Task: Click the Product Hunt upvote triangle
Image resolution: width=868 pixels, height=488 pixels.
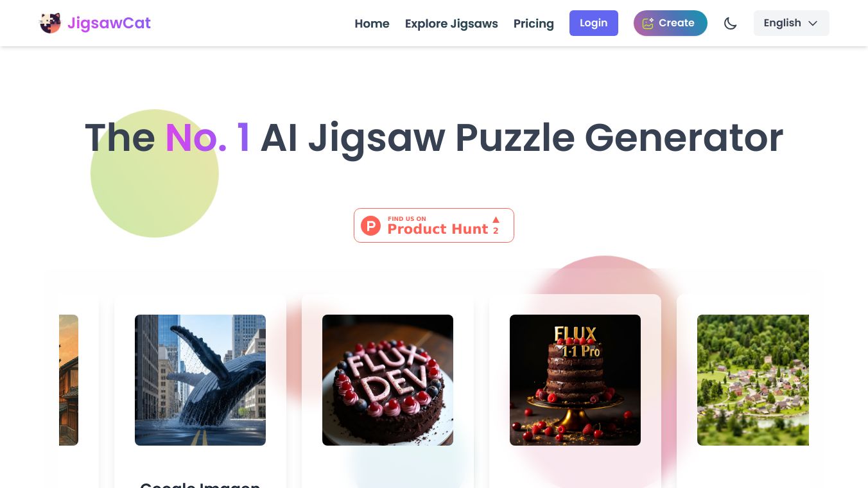Action: (x=496, y=220)
